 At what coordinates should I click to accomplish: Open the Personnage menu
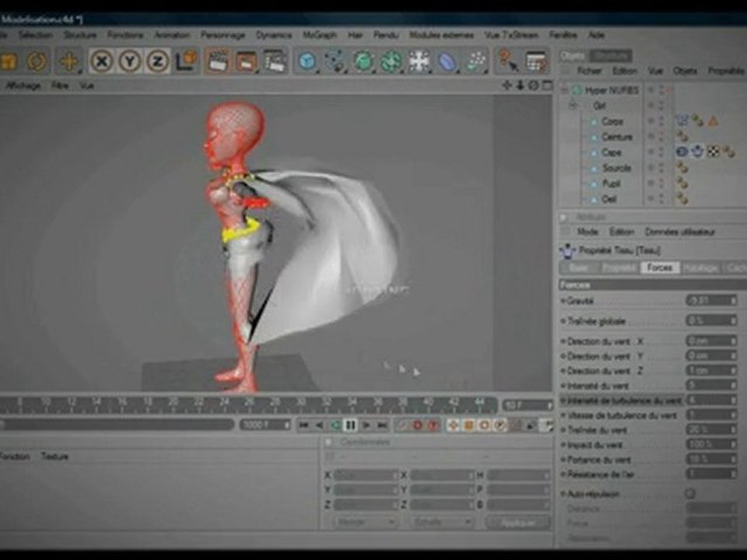point(223,35)
